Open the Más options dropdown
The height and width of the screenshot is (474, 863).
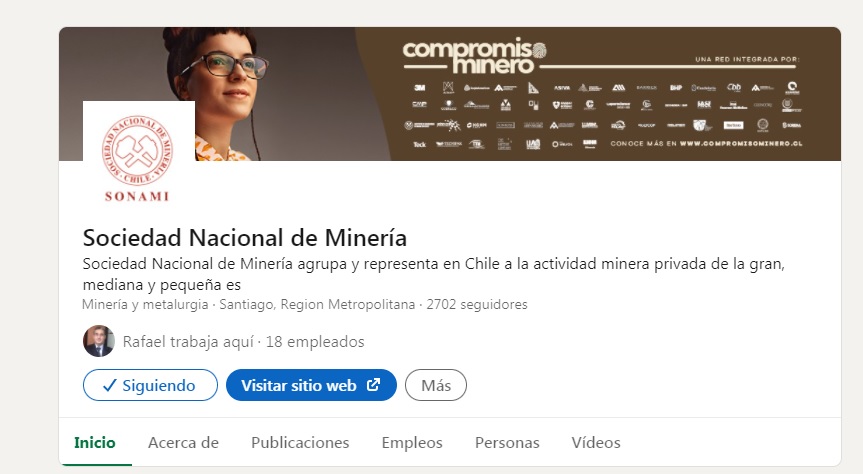(436, 385)
